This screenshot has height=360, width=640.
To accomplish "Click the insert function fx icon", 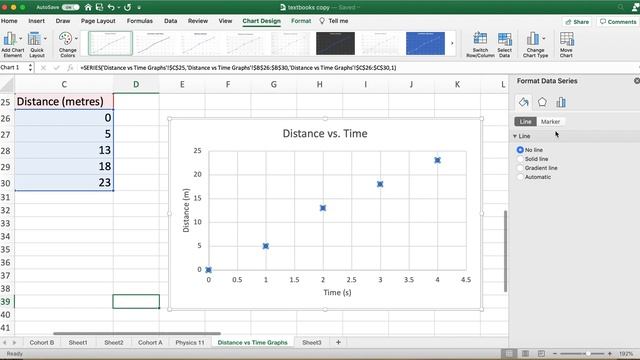I will point(70,68).
